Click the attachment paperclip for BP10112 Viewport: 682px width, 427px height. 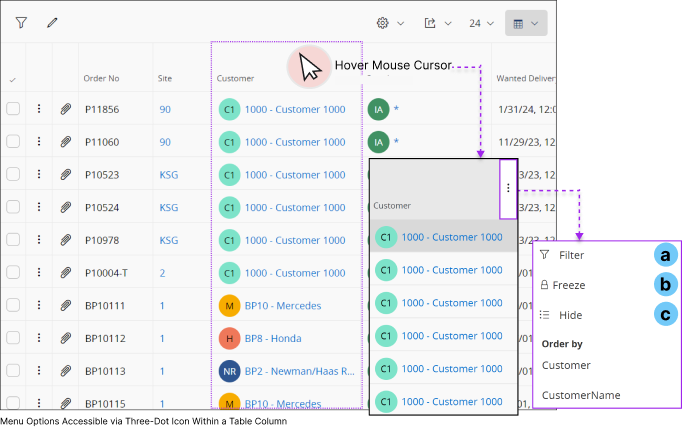[65, 339]
